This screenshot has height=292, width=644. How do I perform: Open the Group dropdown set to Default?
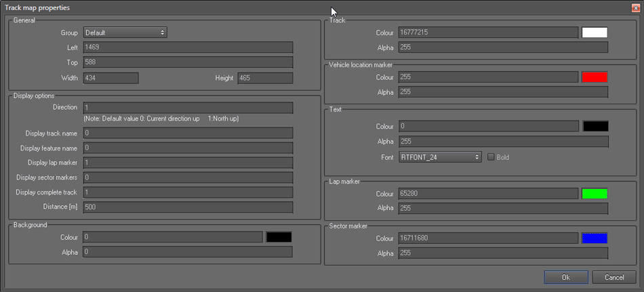[x=125, y=33]
